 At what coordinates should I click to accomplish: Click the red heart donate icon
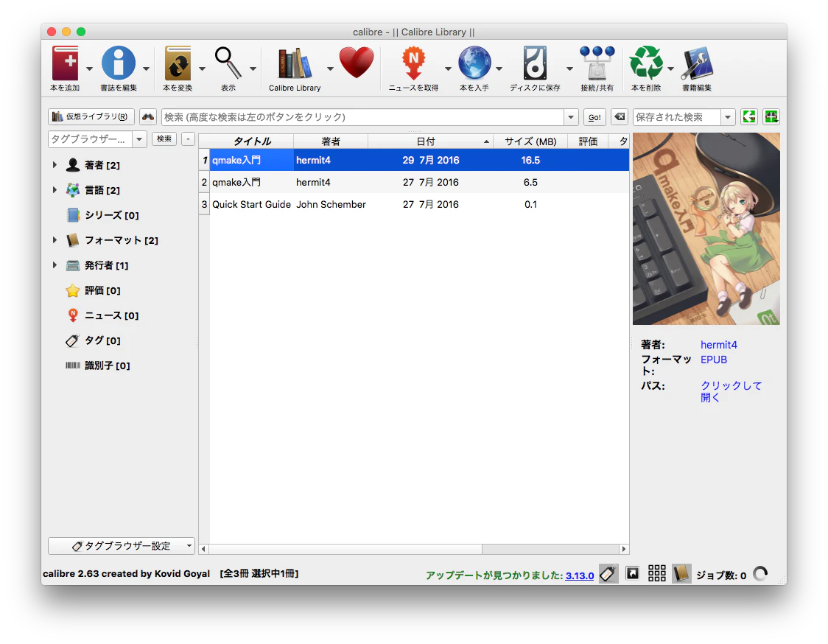[357, 63]
